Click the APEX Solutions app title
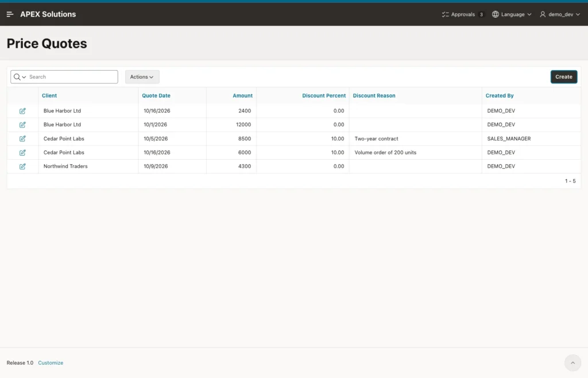Screen dimensions: 588x378 pos(48,14)
